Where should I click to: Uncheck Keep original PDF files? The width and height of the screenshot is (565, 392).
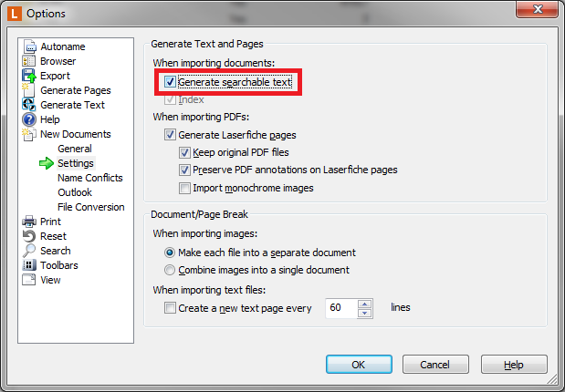click(x=184, y=152)
